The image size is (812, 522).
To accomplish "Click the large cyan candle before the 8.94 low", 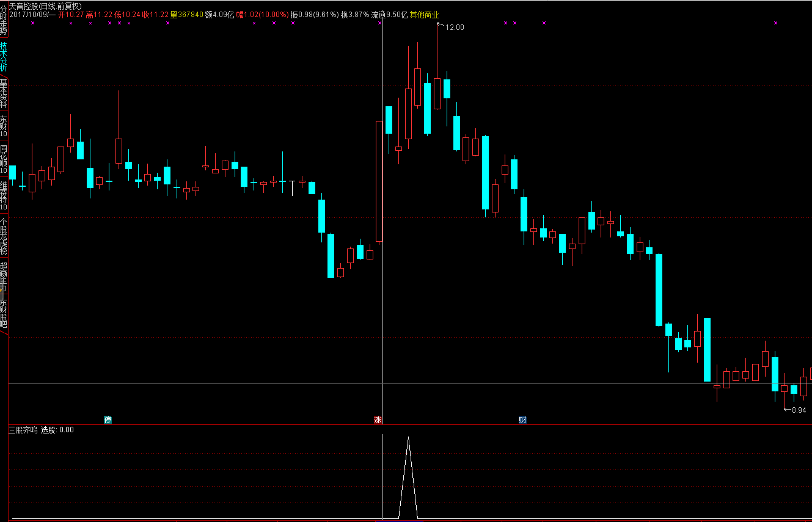I will pos(775,374).
